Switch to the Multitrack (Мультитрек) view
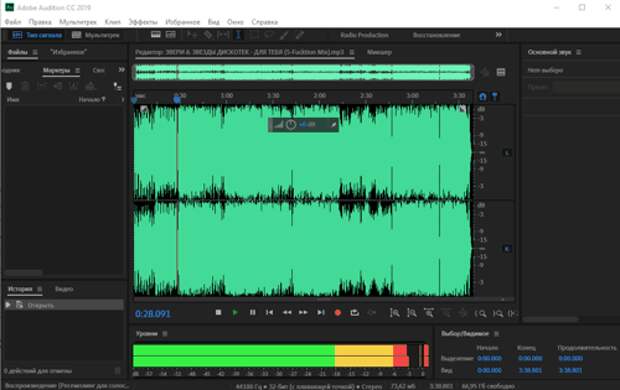 (96, 35)
